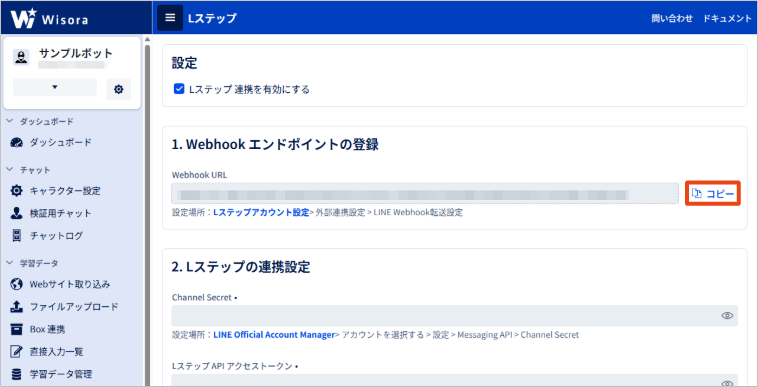758x387 pixels.
Task: Click the 直接入力一覧 edit icon
Action: (x=16, y=352)
